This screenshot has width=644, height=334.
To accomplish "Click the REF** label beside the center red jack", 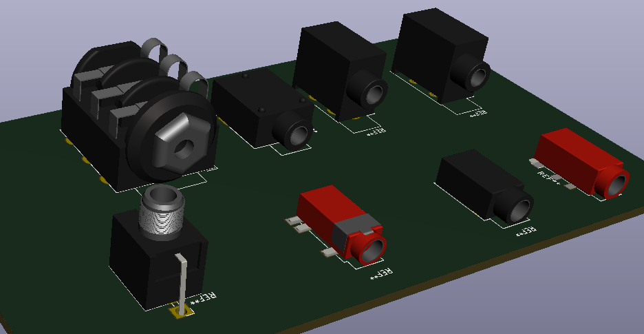I will tap(380, 274).
